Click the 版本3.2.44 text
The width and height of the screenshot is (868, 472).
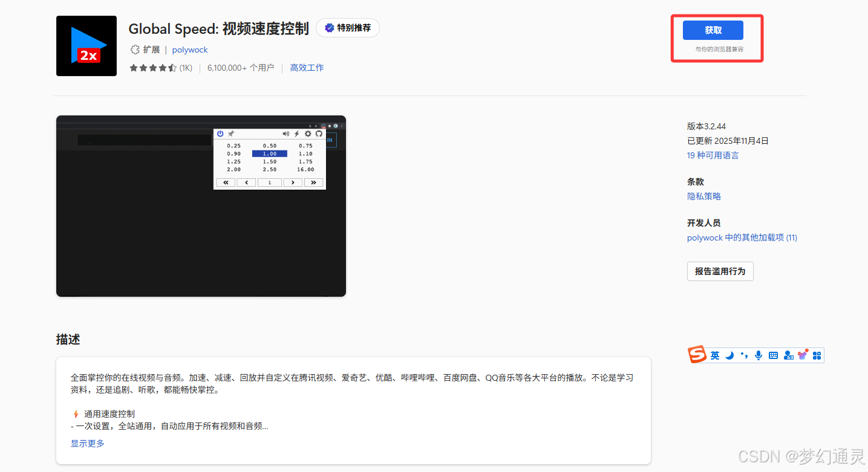[706, 126]
